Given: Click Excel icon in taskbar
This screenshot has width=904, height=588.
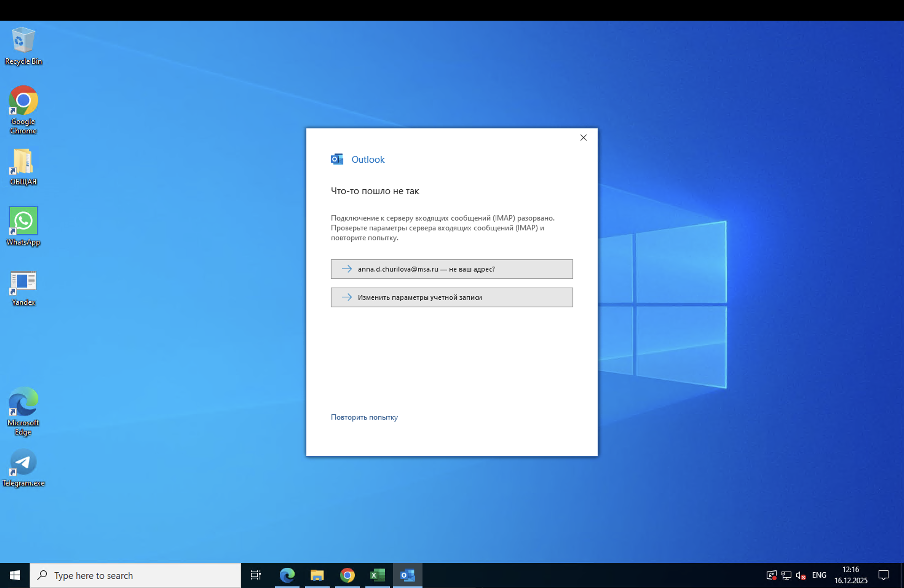Looking at the screenshot, I should [x=377, y=575].
